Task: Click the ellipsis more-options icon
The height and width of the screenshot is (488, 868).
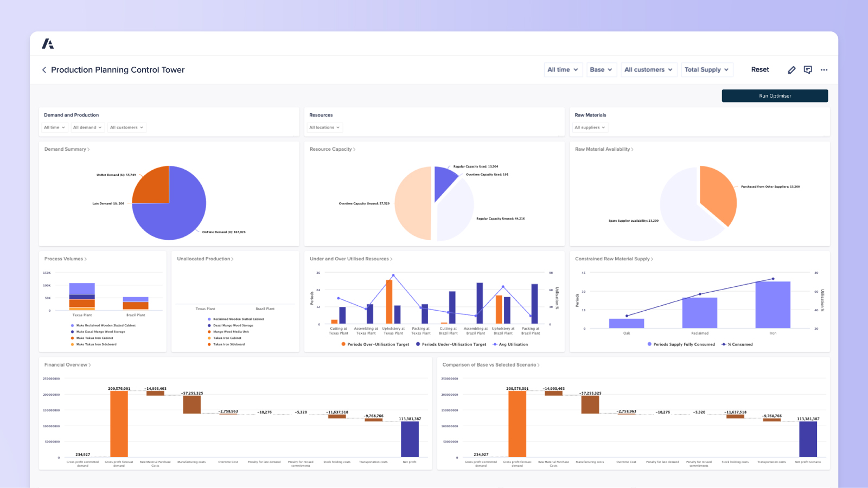Action: (824, 70)
